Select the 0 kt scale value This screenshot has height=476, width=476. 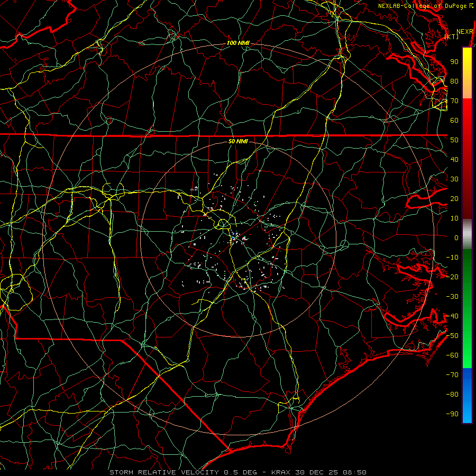tap(456, 238)
